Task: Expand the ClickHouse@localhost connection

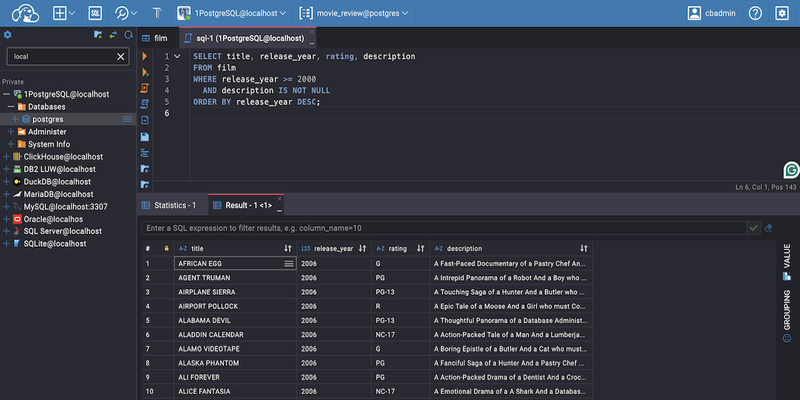Action: click(6, 157)
